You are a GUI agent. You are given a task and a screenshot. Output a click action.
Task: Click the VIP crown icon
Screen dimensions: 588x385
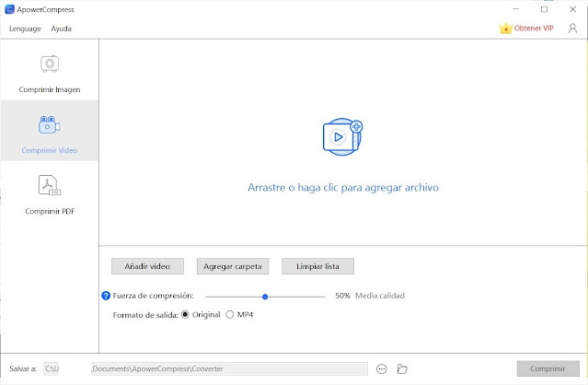pyautogui.click(x=505, y=29)
